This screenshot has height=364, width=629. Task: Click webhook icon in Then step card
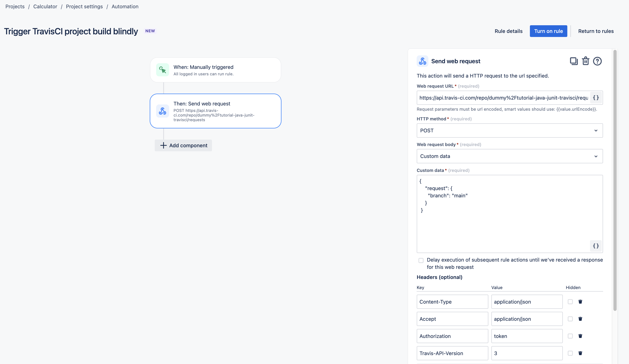(x=162, y=111)
